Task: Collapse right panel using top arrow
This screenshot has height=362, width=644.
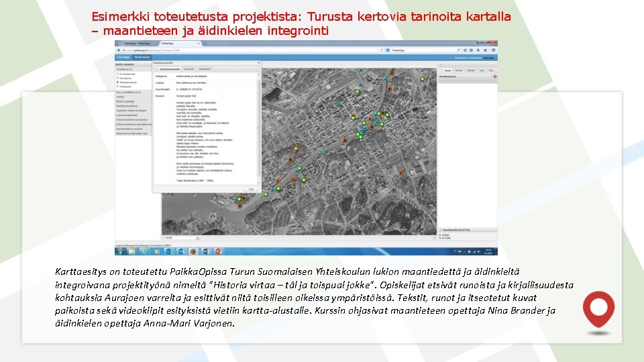Action: point(441,65)
